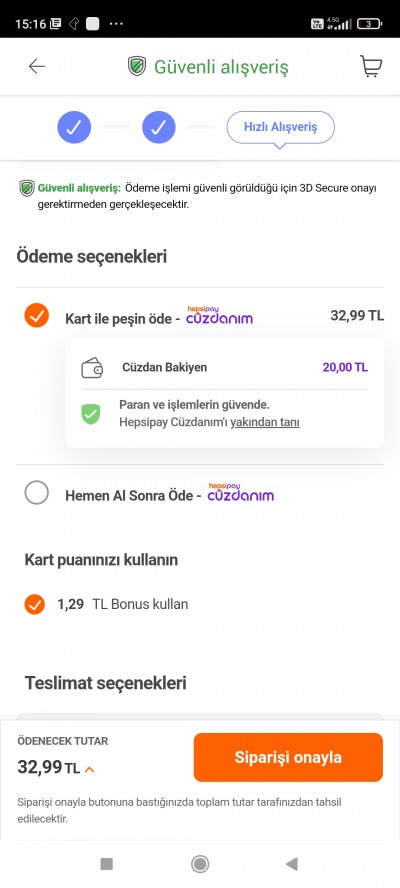
Task: Tap the wallet icon beside Cüzdan Bakiyen
Action: coord(92,368)
